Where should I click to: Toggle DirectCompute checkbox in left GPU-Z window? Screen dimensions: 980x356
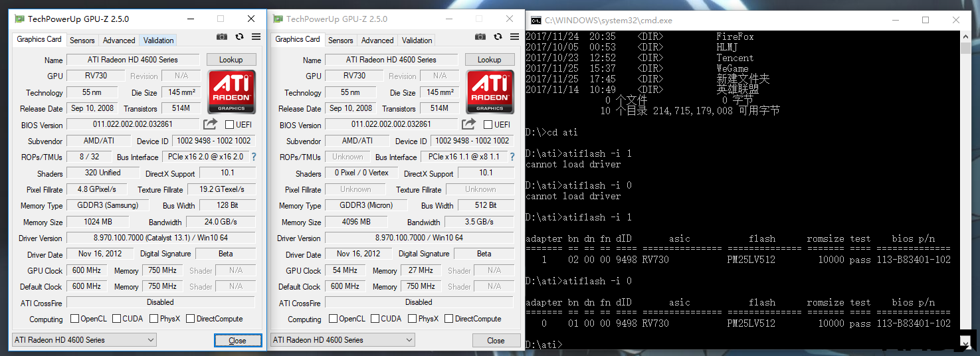pyautogui.click(x=190, y=319)
